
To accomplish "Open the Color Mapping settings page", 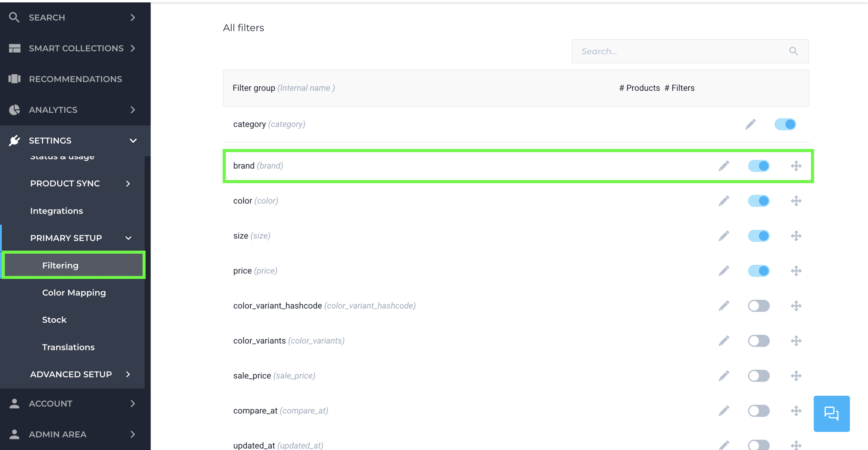I will coord(74,293).
